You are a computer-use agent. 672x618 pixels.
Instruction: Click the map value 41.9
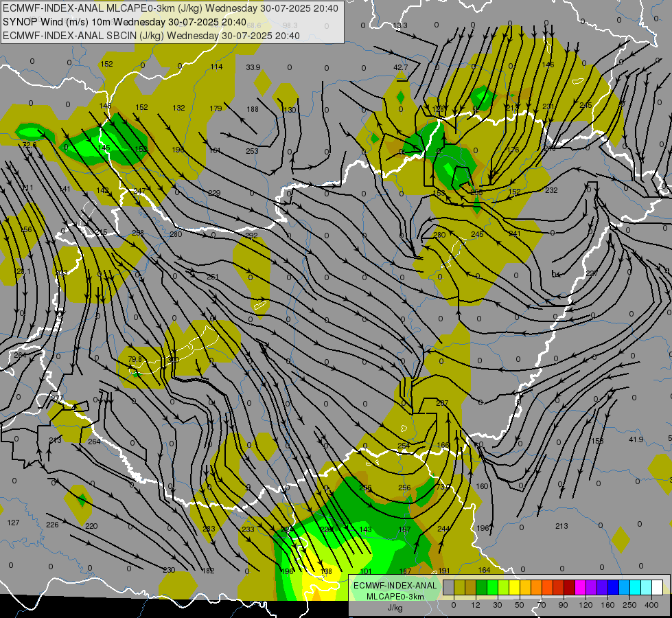tap(636, 439)
